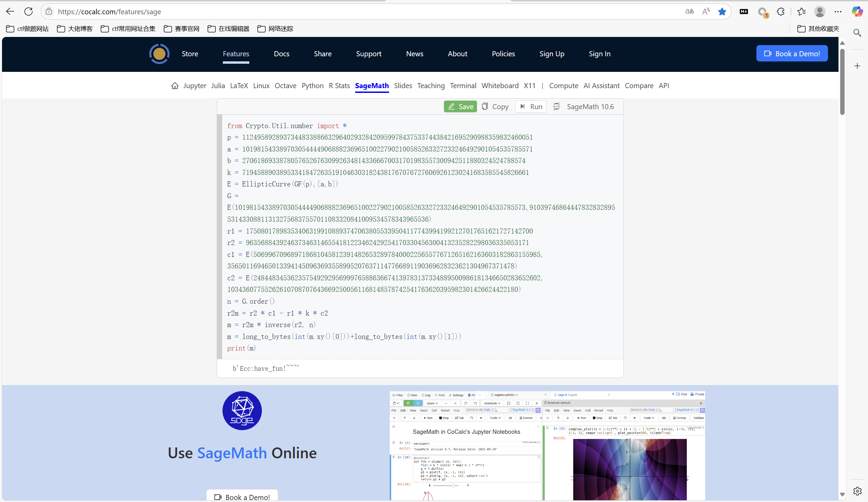This screenshot has width=868, height=502.
Task: Open the AI Assistant feature link
Action: point(601,86)
